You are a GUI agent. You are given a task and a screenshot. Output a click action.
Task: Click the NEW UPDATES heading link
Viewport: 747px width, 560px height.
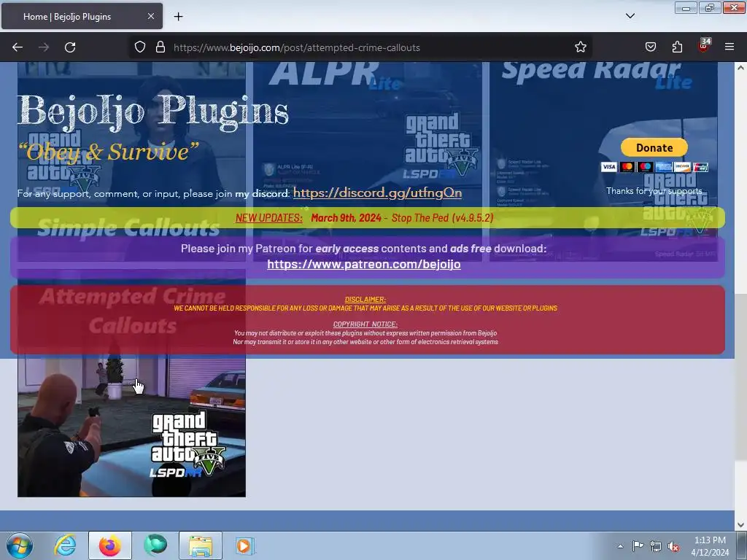tap(268, 218)
